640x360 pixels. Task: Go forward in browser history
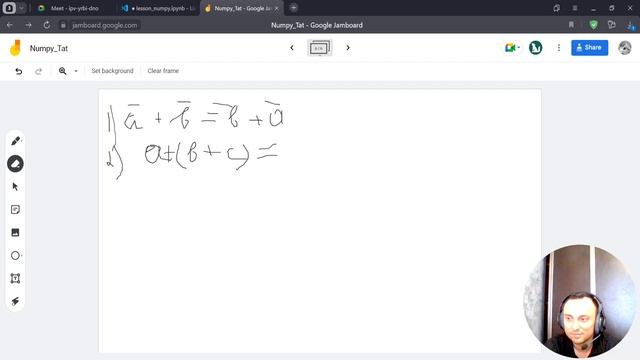tap(28, 25)
